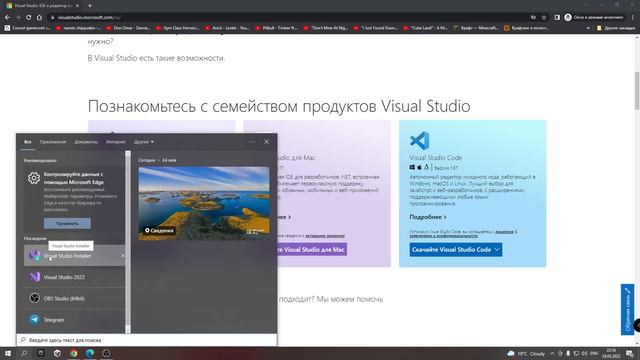Show hidden system tray icons chevron
Viewport: 640px width, 360px height.
552,353
